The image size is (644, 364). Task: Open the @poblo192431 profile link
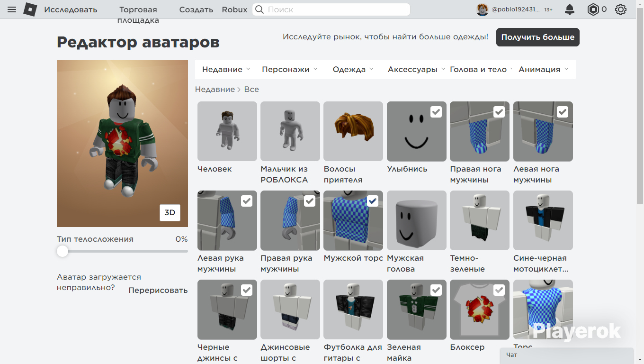tap(516, 9)
